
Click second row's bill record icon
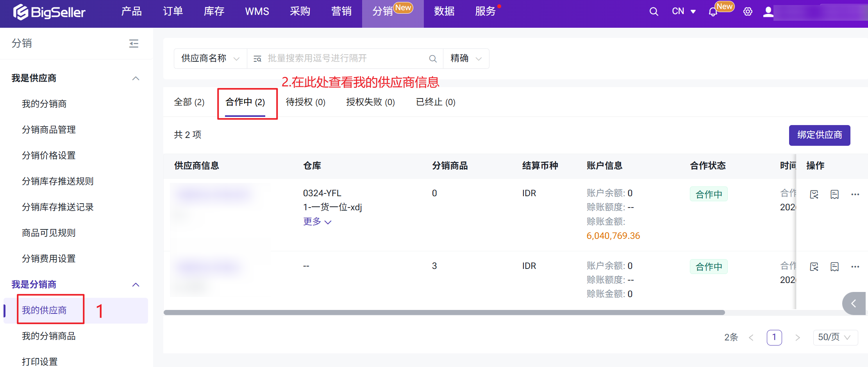point(834,267)
